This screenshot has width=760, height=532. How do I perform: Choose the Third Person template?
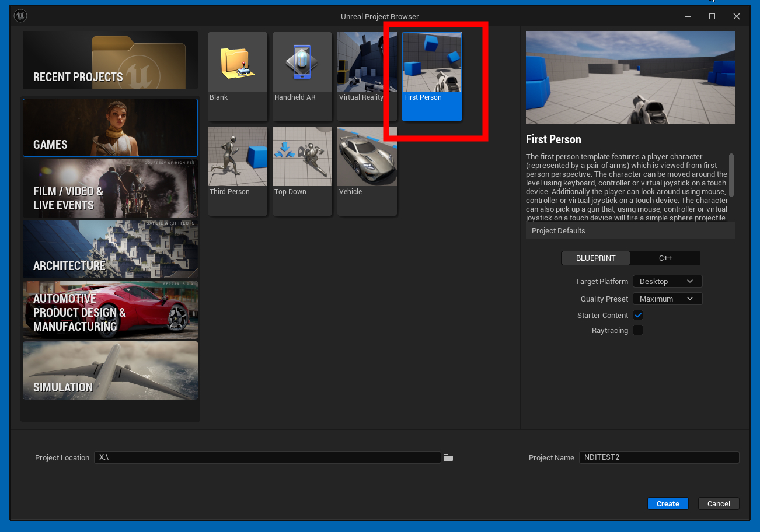pyautogui.click(x=237, y=170)
